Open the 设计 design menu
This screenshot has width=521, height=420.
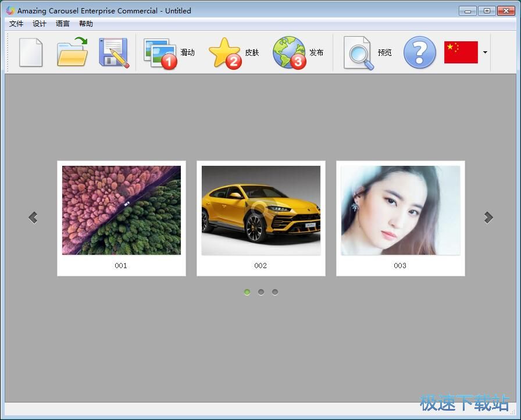(40, 24)
